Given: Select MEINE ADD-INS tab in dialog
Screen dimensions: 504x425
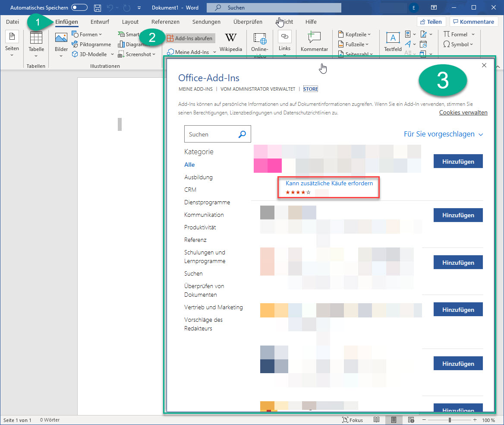Looking at the screenshot, I should pyautogui.click(x=195, y=89).
